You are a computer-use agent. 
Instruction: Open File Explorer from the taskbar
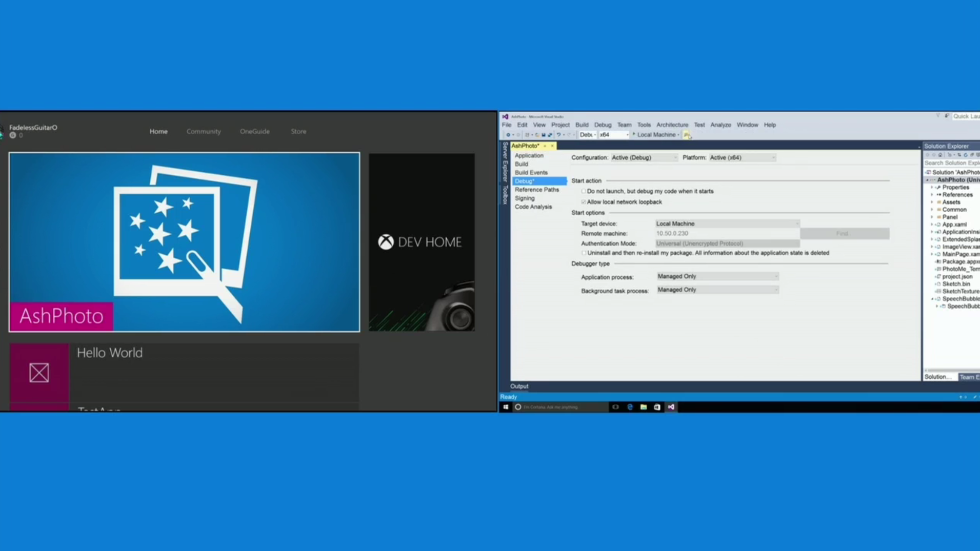(x=644, y=407)
